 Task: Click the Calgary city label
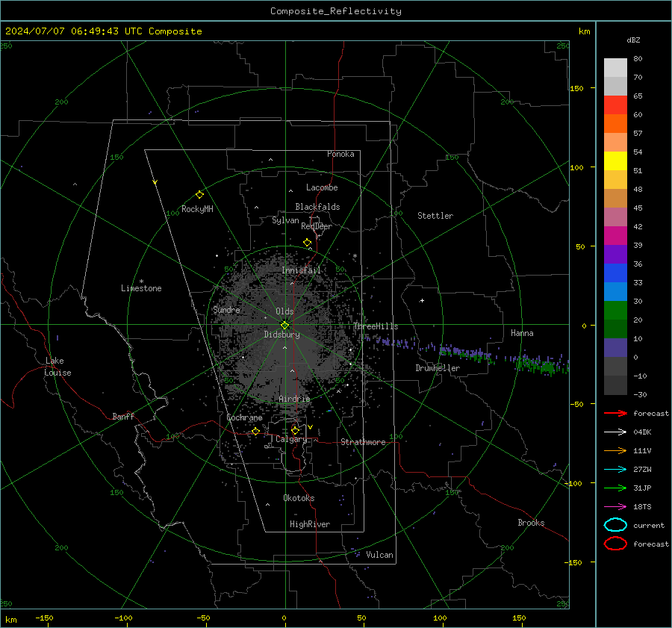point(291,439)
